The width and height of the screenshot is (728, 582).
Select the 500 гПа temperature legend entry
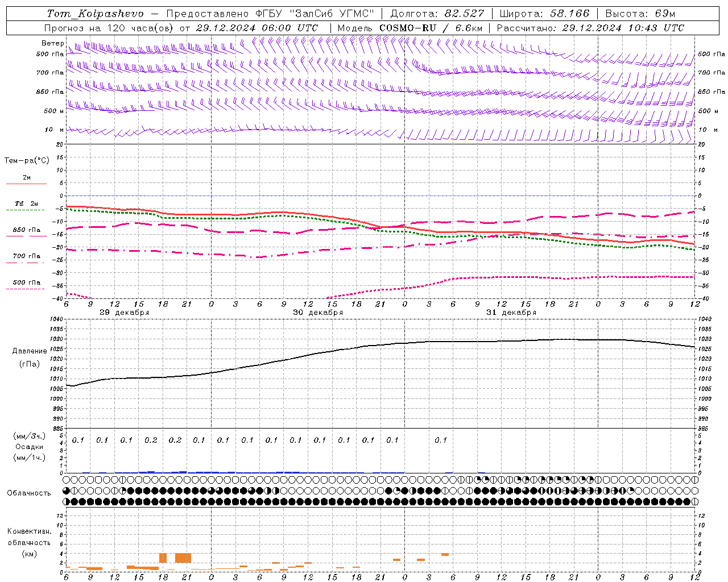27,282
